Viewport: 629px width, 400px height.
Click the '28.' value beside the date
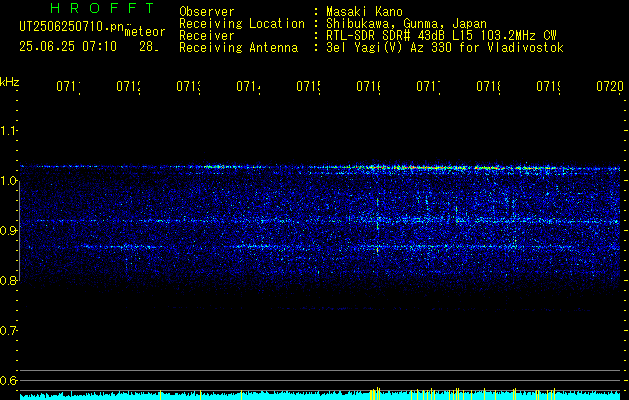[x=148, y=47]
